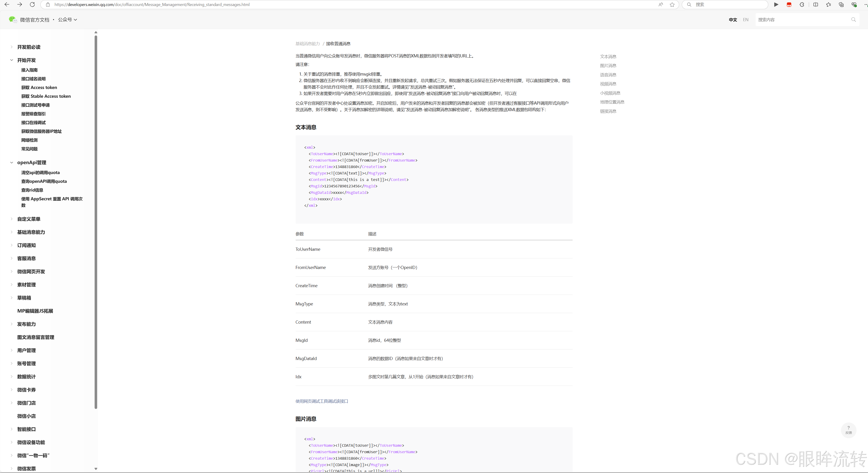The height and width of the screenshot is (473, 868).
Task: Click the search magnifier in docs search box
Action: [x=853, y=20]
